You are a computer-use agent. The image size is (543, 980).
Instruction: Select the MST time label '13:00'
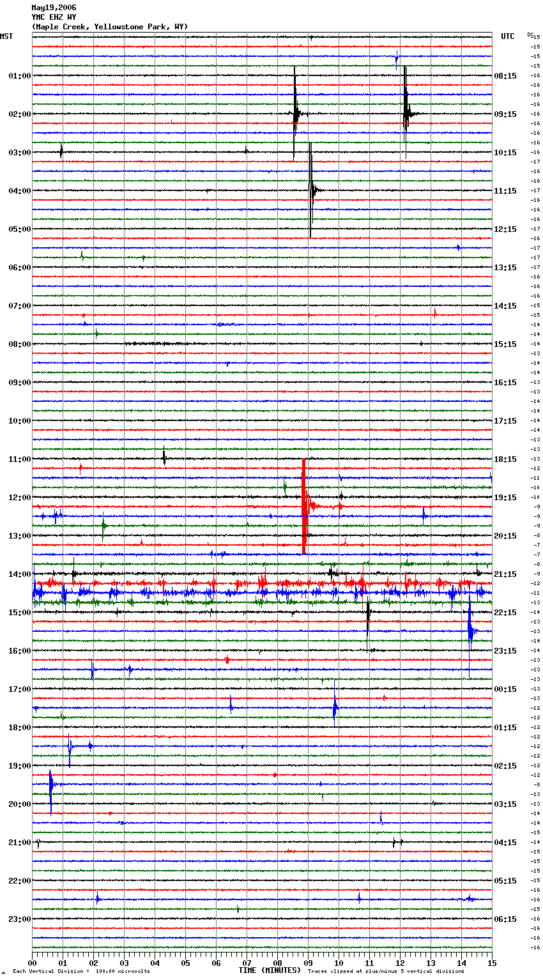click(20, 536)
